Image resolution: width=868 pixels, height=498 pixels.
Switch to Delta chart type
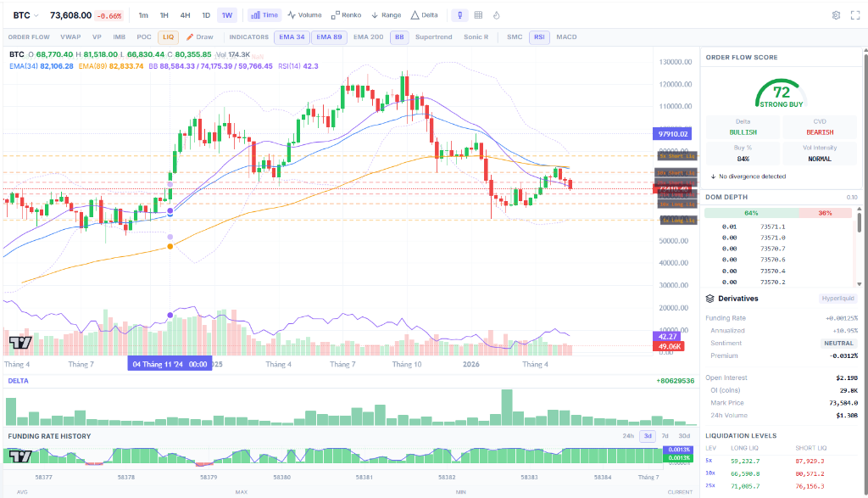coord(424,15)
